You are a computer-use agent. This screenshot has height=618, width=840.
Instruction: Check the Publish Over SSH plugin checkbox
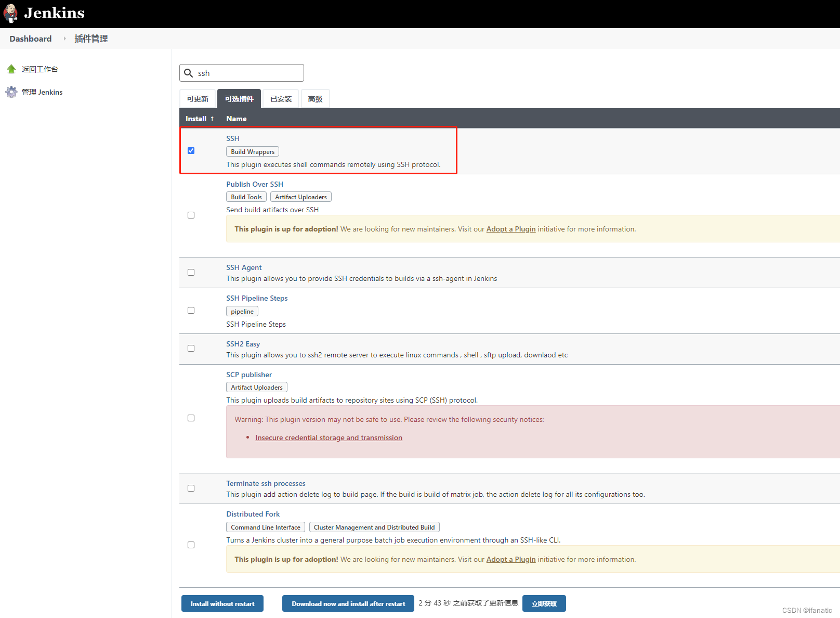point(191,215)
